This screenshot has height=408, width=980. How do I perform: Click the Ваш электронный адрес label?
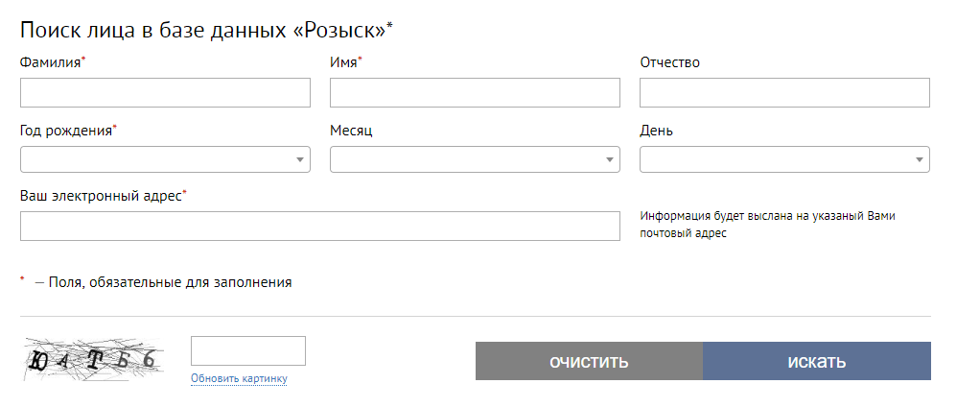pyautogui.click(x=101, y=196)
